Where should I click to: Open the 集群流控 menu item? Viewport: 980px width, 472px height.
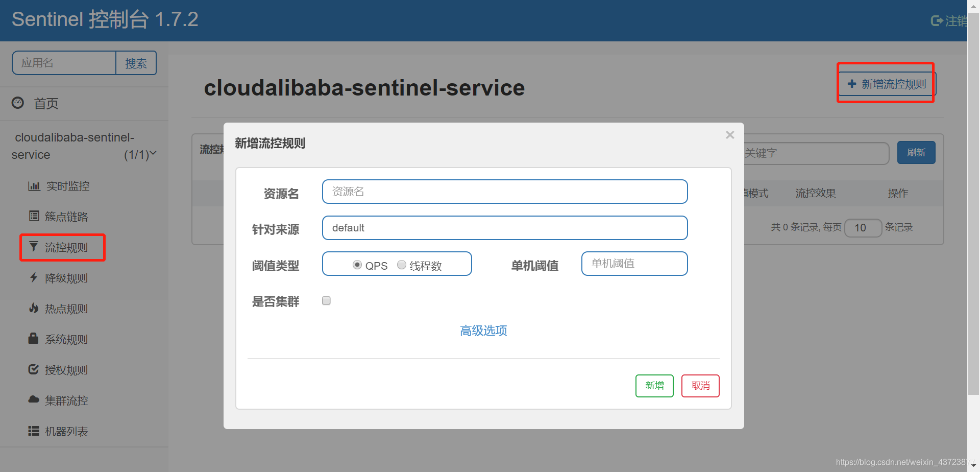point(66,400)
